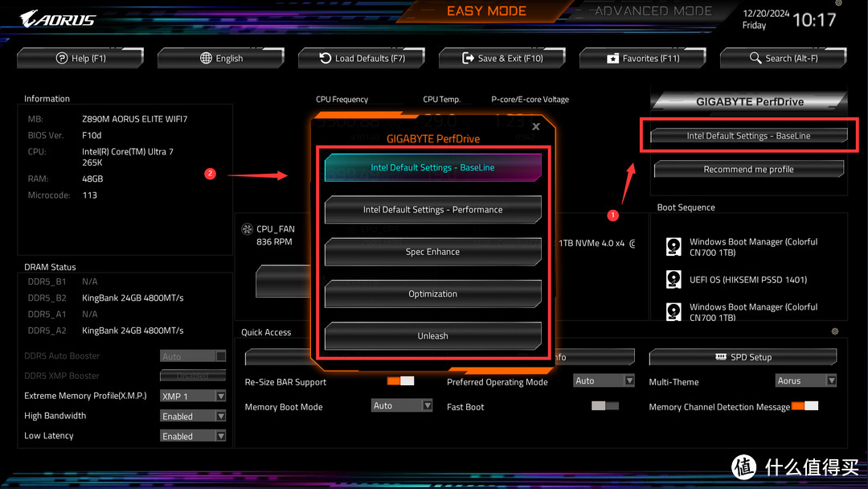This screenshot has width=868, height=489.
Task: Click the 10:17 clock display
Action: point(814,20)
